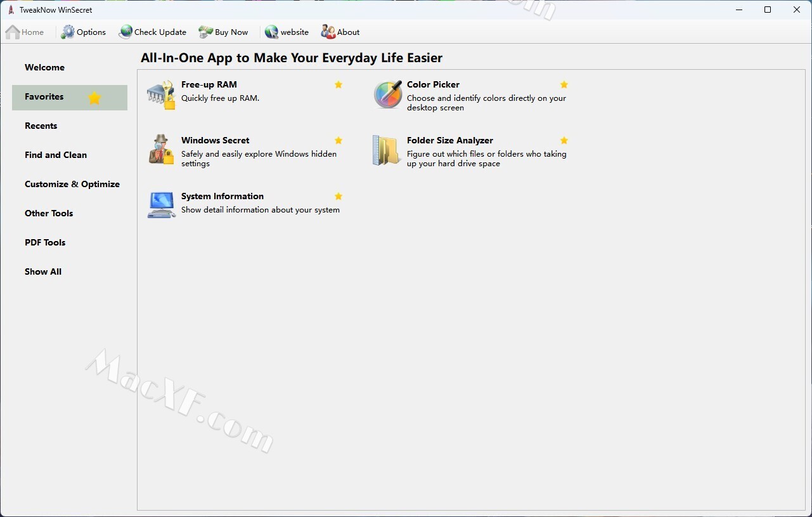Open Options via the gear icon
Viewport: 812px width, 517px height.
(x=68, y=32)
